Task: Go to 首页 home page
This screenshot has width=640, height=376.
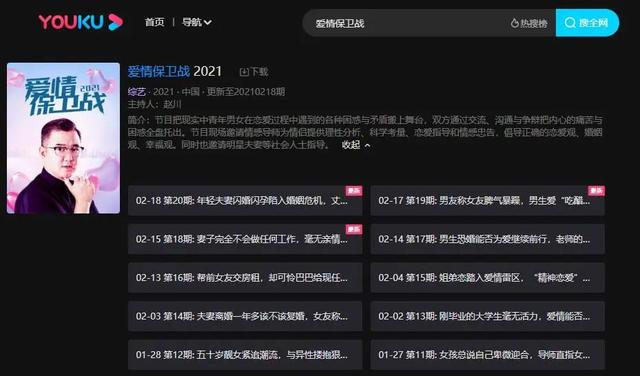Action: tap(154, 22)
